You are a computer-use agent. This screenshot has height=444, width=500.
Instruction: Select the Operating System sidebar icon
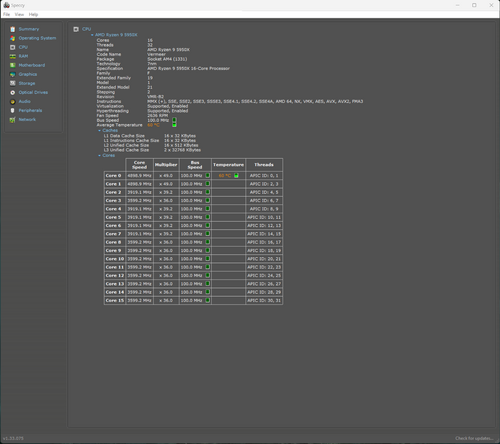(13, 38)
